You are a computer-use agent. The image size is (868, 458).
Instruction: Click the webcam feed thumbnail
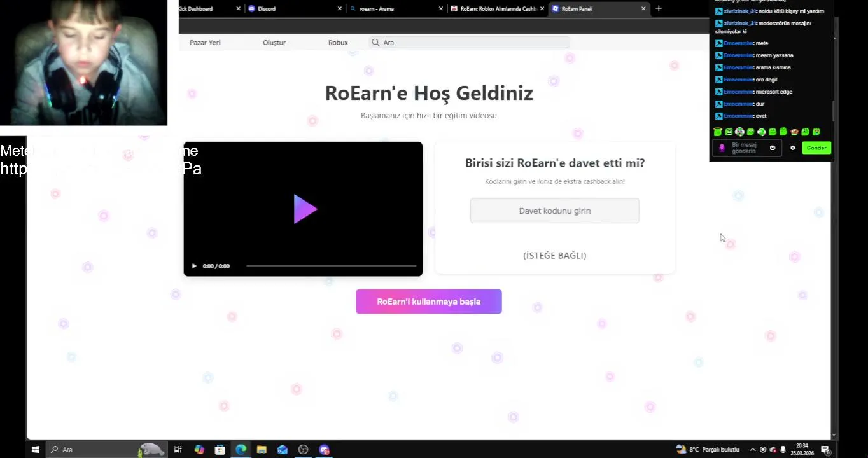click(x=83, y=62)
